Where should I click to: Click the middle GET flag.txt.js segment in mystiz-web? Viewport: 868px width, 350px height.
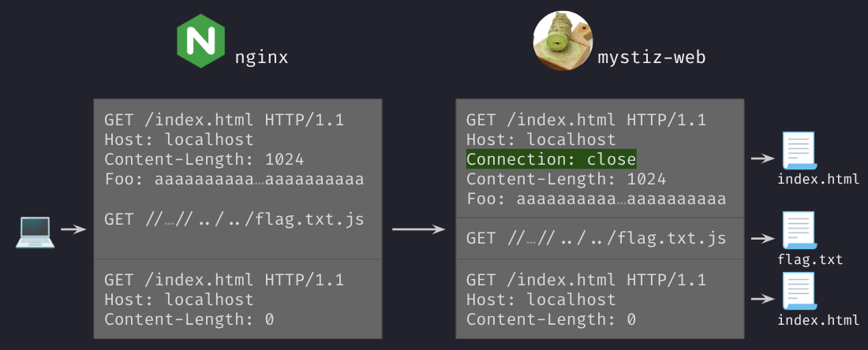coord(597,239)
